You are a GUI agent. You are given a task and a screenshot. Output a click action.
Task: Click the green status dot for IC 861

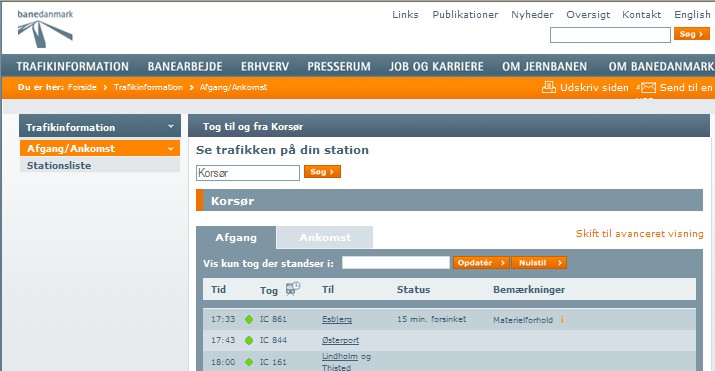249,319
